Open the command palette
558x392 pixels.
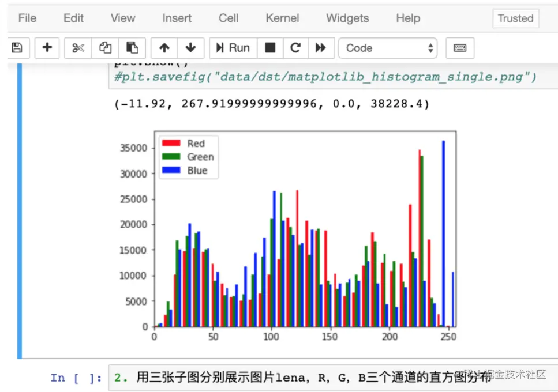[460, 48]
